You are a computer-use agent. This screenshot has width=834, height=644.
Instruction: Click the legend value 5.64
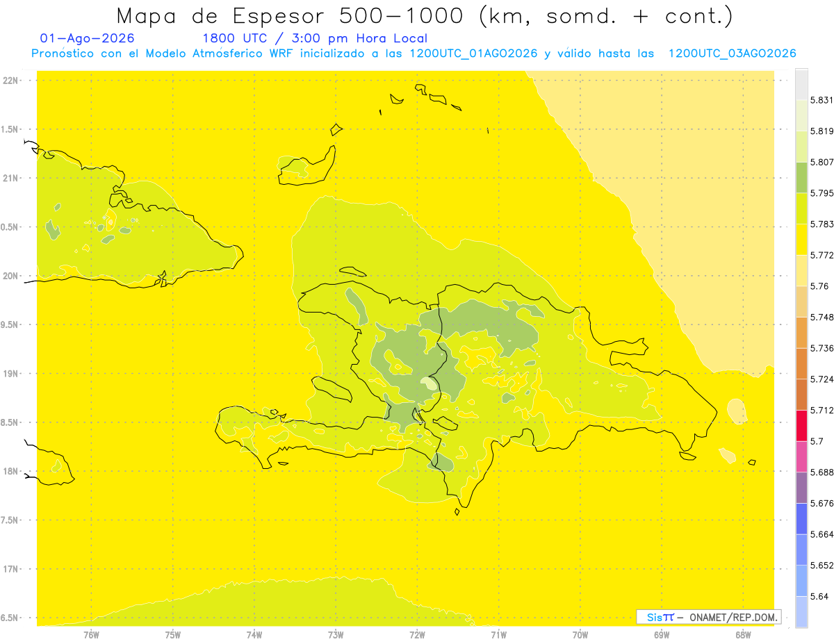click(819, 596)
